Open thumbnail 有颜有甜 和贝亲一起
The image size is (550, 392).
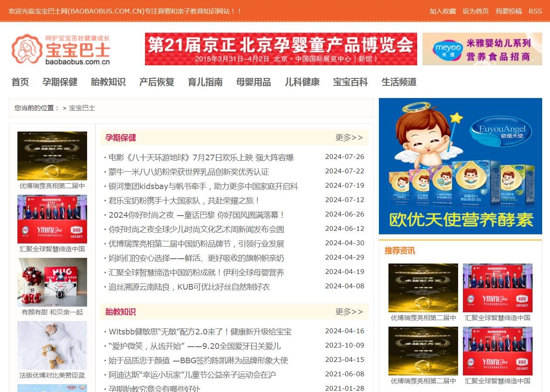pos(52,282)
